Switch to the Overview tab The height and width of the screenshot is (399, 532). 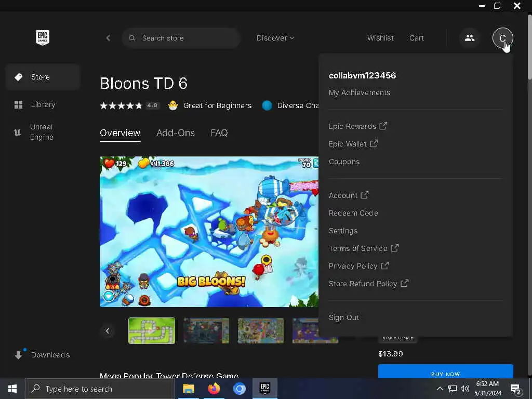tap(120, 132)
